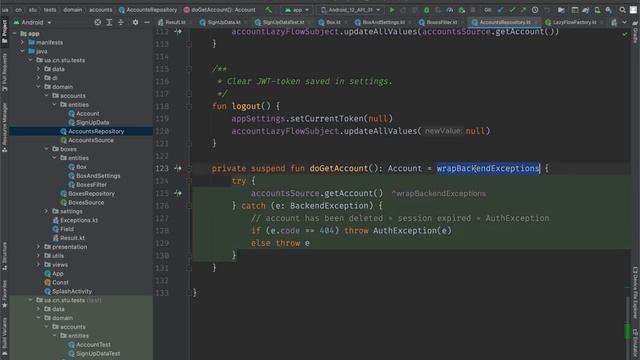
Task: Toggle code fold at line 124 try
Action: coord(189,181)
